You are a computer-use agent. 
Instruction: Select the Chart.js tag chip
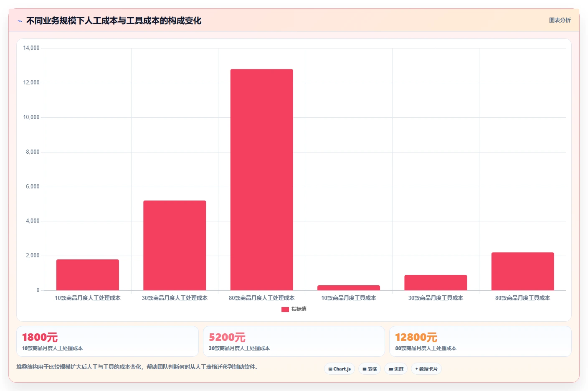point(340,369)
